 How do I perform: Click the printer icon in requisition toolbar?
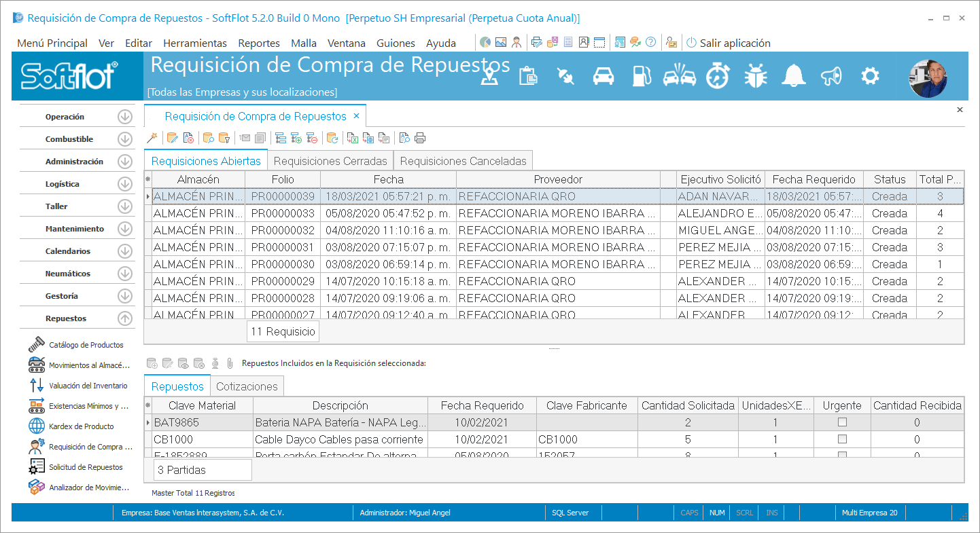[420, 139]
